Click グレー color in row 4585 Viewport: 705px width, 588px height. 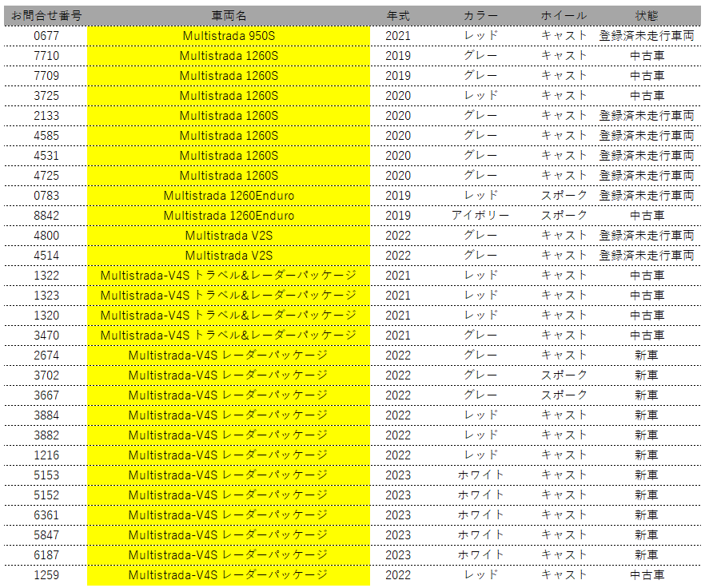(480, 136)
